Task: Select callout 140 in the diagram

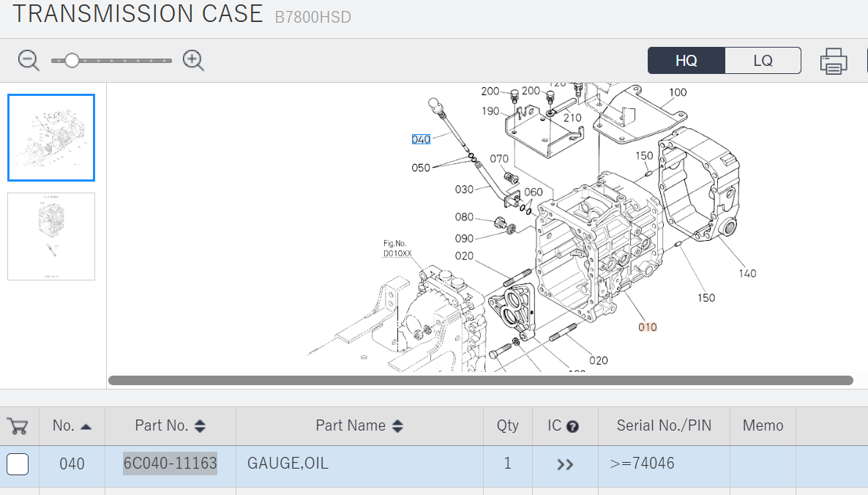Action: 747,274
